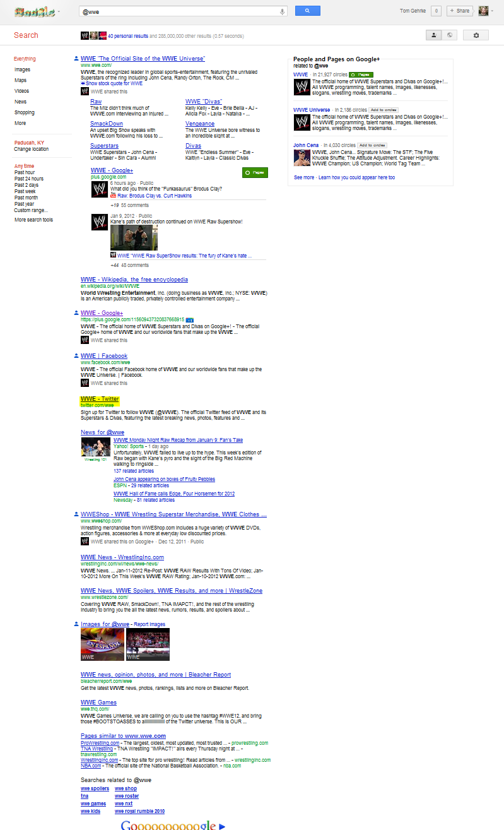Click the Change location link
This screenshot has height=830, width=504.
pos(32,150)
